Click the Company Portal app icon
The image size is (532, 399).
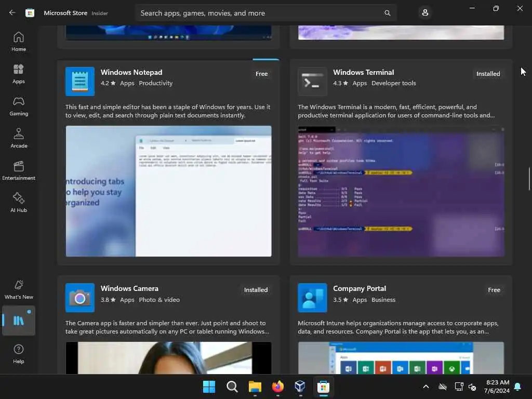(312, 298)
